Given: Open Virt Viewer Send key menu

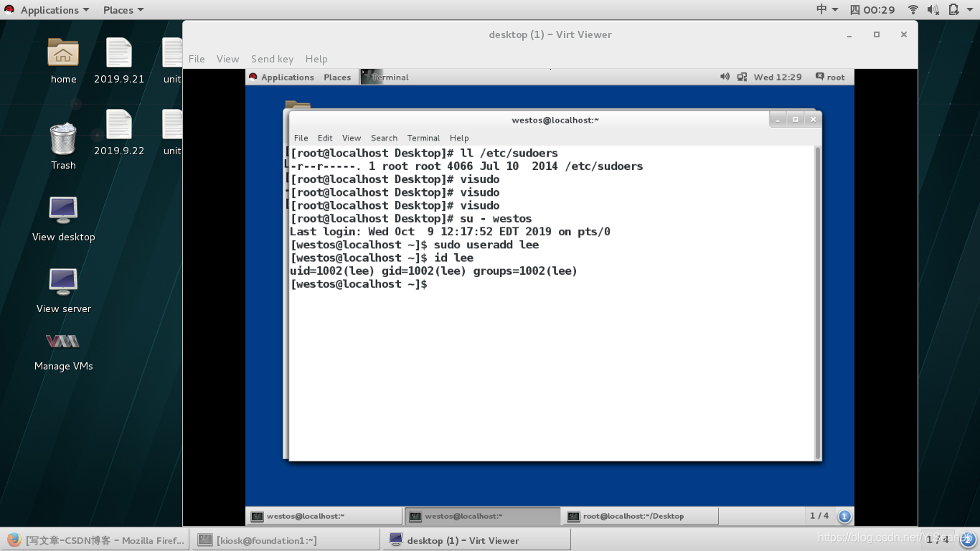Looking at the screenshot, I should (272, 59).
